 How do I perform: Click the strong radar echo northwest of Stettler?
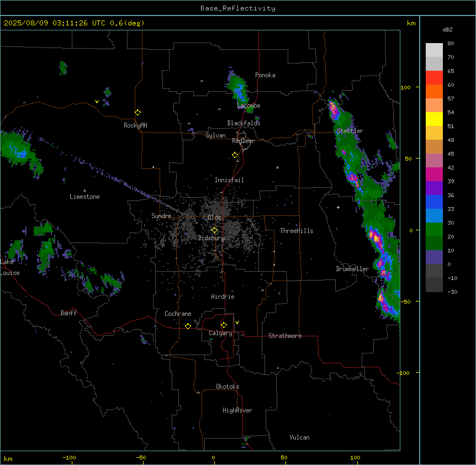point(334,110)
